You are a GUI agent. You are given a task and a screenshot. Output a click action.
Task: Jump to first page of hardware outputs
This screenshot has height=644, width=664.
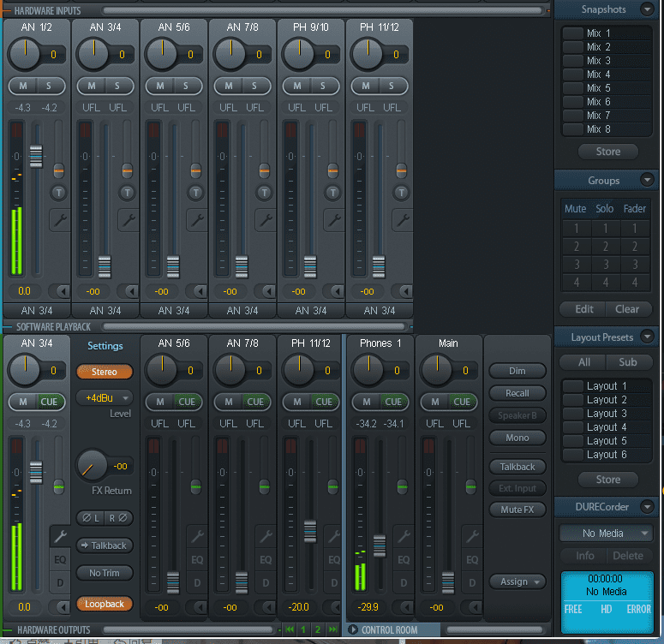(290, 629)
